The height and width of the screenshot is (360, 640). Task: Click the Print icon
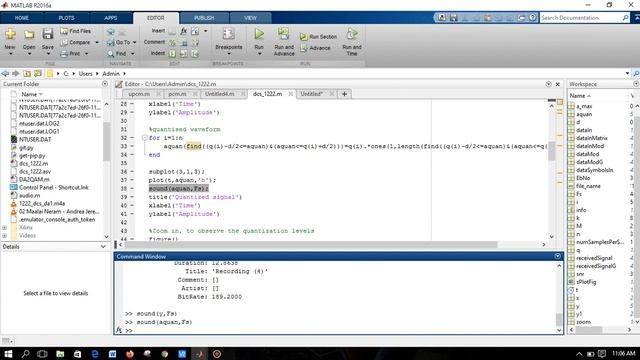[64, 54]
